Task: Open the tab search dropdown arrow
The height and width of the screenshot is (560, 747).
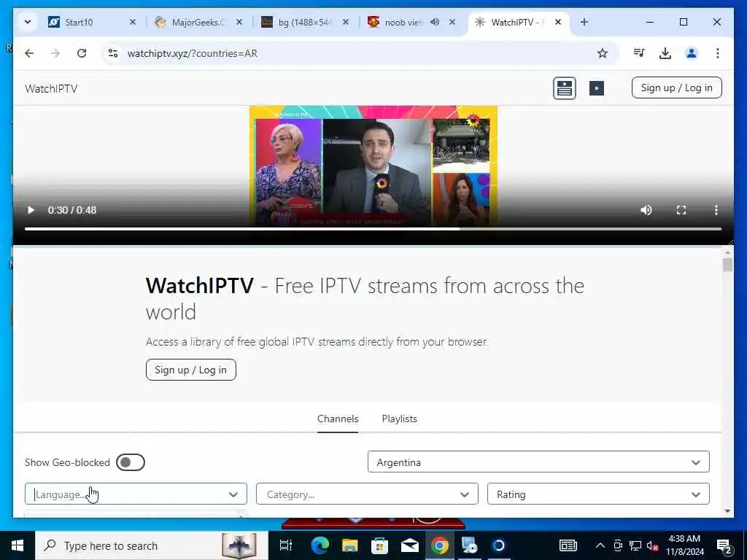Action: [28, 22]
